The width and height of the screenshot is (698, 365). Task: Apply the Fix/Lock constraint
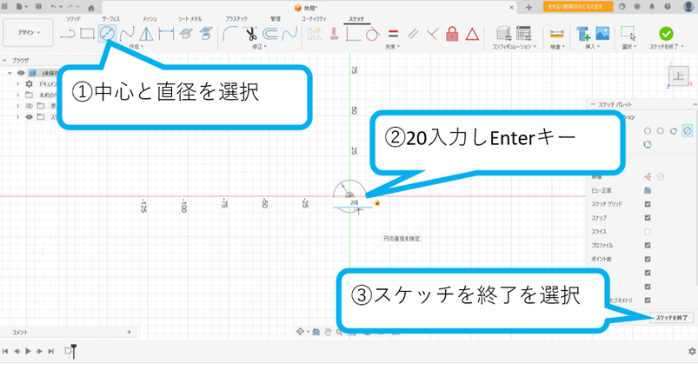[452, 34]
